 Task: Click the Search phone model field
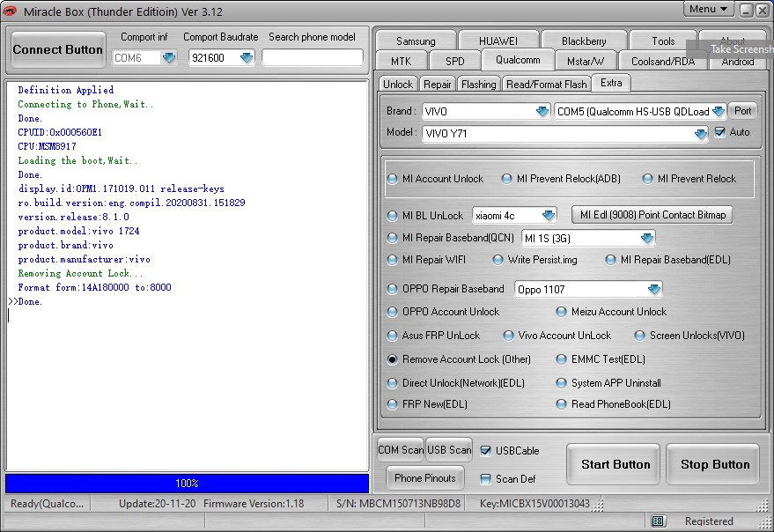point(313,58)
